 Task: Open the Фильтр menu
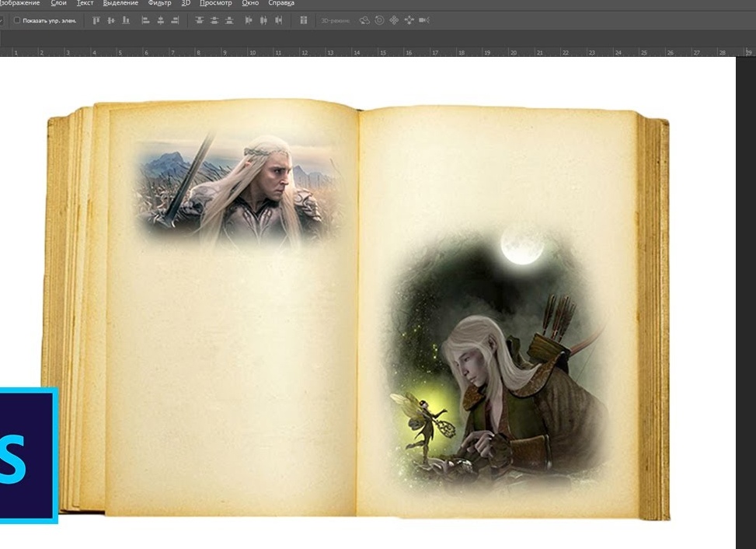pos(159,3)
